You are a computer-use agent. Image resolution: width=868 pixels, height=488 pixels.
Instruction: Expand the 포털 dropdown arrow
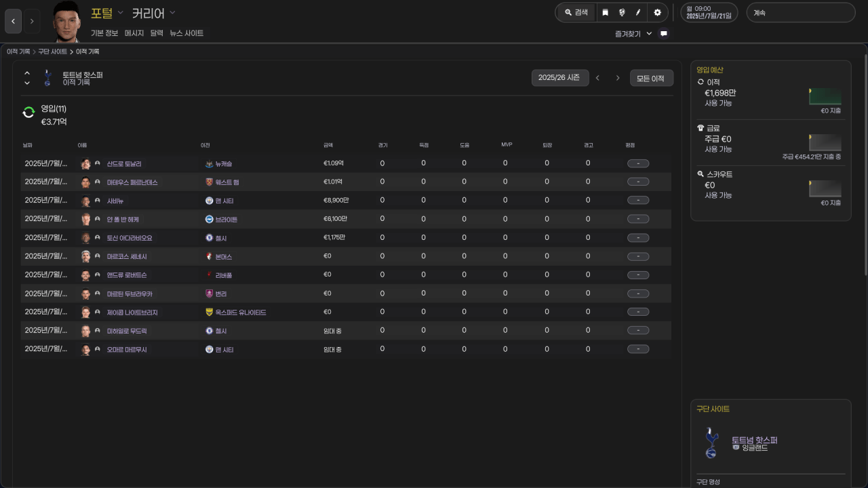pos(120,13)
